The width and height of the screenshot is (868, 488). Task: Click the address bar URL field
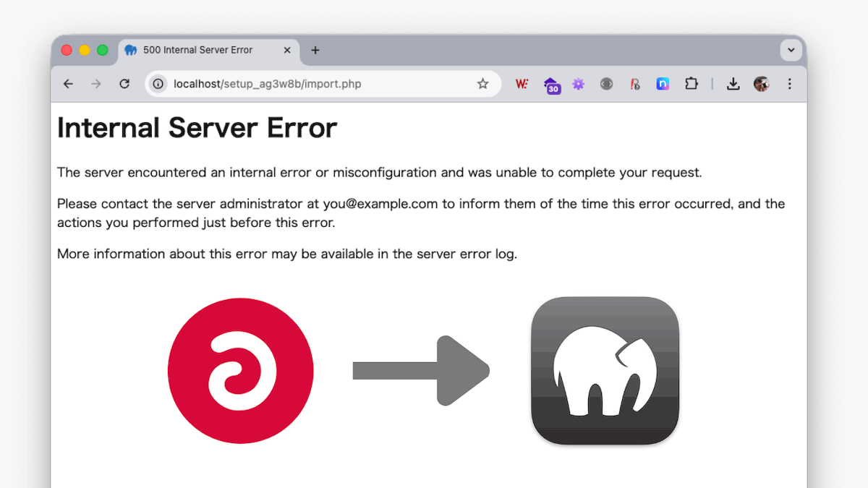[x=318, y=84]
